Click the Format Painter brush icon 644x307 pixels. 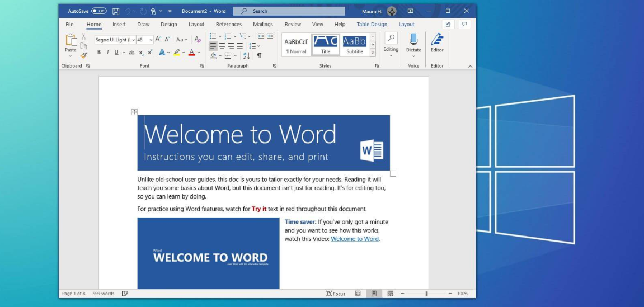pos(84,55)
